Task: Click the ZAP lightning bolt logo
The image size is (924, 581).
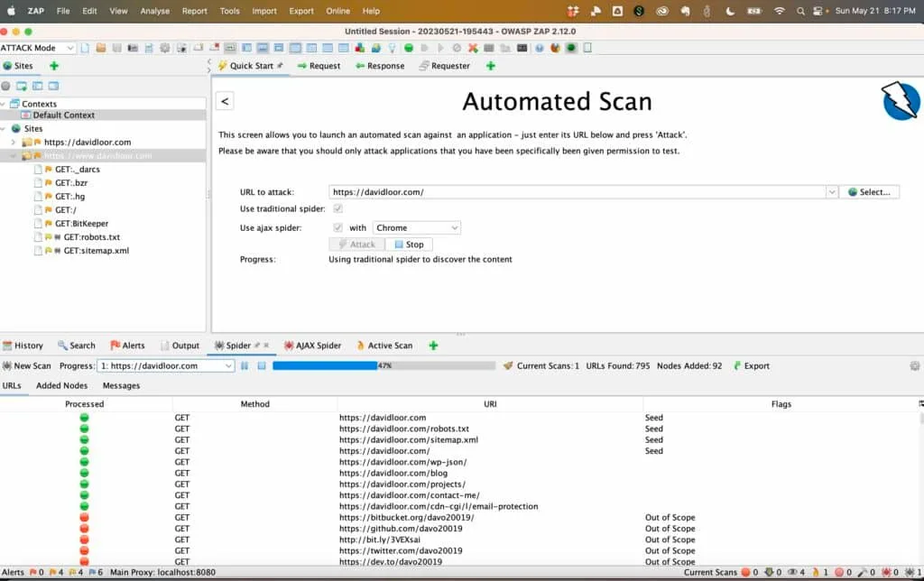Action: pyautogui.click(x=901, y=101)
